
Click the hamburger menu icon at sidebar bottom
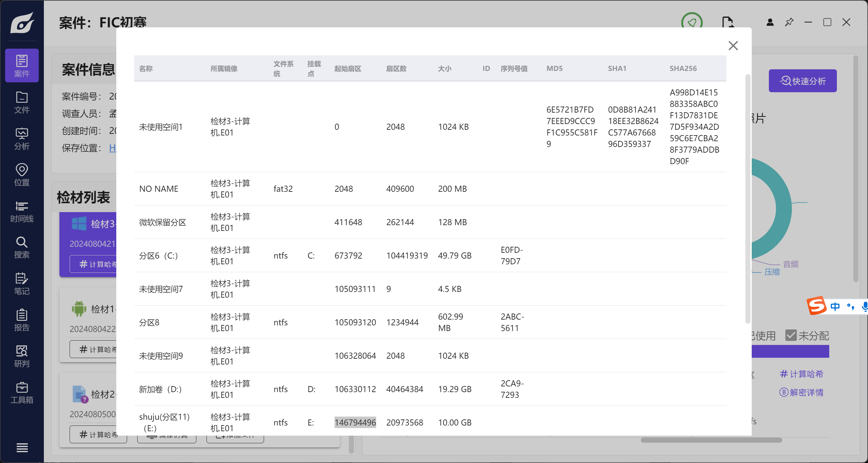(22, 447)
